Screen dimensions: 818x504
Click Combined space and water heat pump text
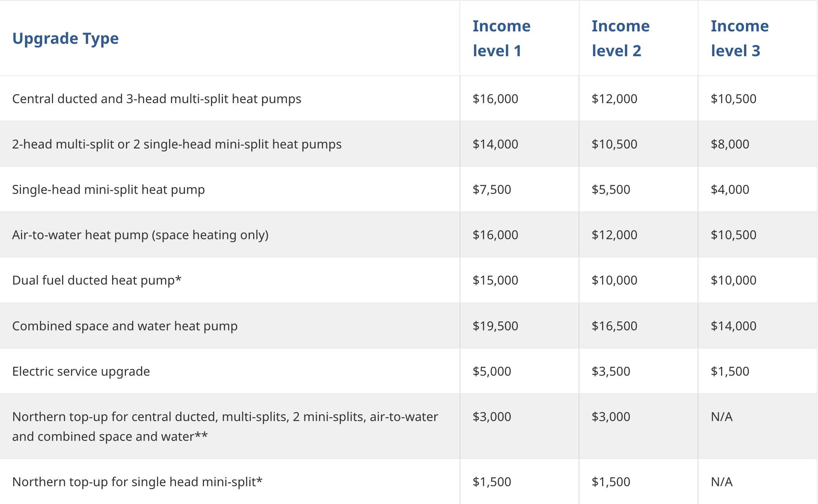pos(125,326)
